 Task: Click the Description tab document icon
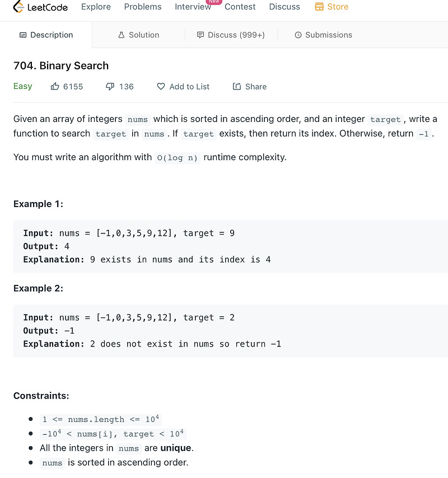coord(23,35)
